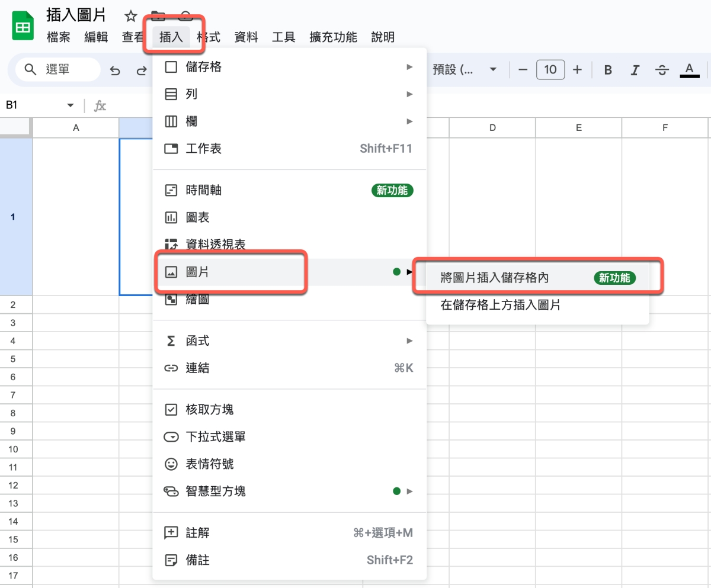The height and width of the screenshot is (588, 711).
Task: Expand the 函式 submenu
Action: pyautogui.click(x=289, y=340)
